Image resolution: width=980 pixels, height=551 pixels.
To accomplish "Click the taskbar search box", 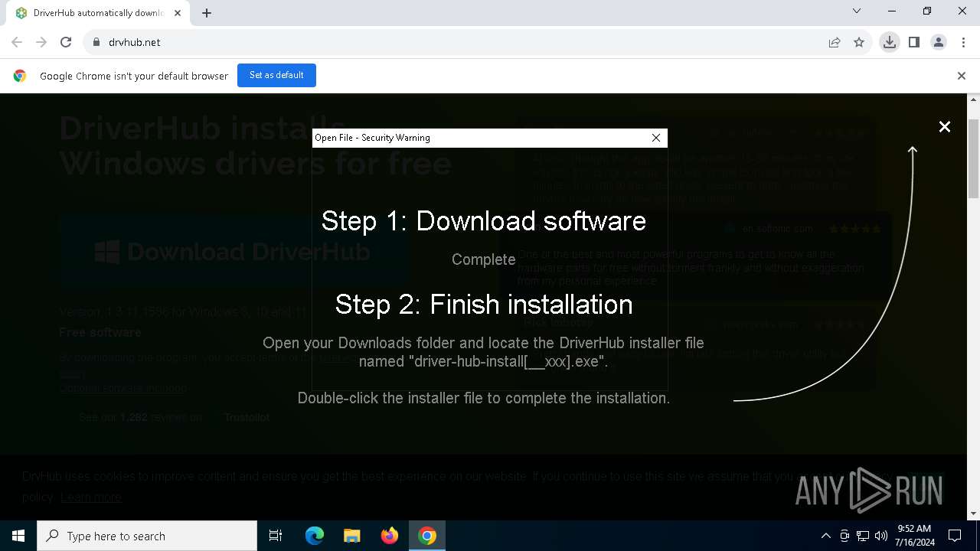I will (x=147, y=536).
